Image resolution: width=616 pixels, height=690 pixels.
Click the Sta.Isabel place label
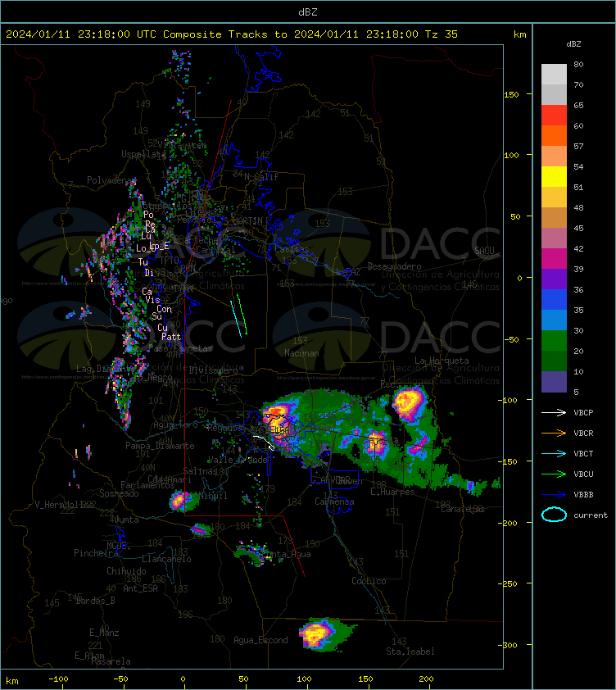pos(410,651)
